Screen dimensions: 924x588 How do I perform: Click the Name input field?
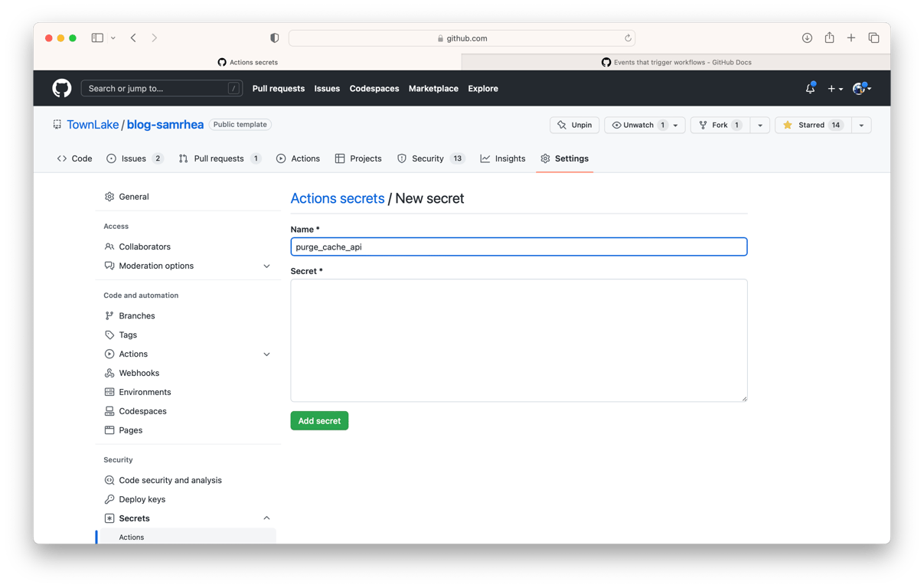point(519,247)
